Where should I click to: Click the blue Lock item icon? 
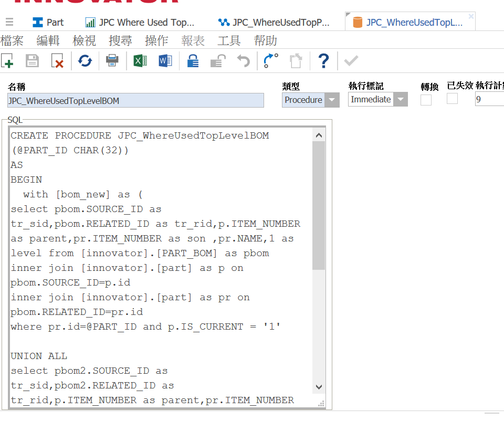(x=193, y=61)
